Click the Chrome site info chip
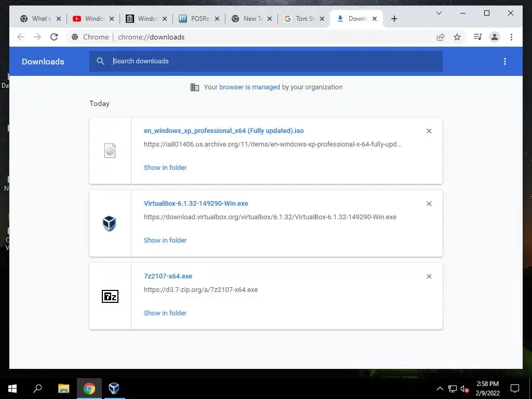Viewport: 532px width, 399px height. (x=90, y=37)
